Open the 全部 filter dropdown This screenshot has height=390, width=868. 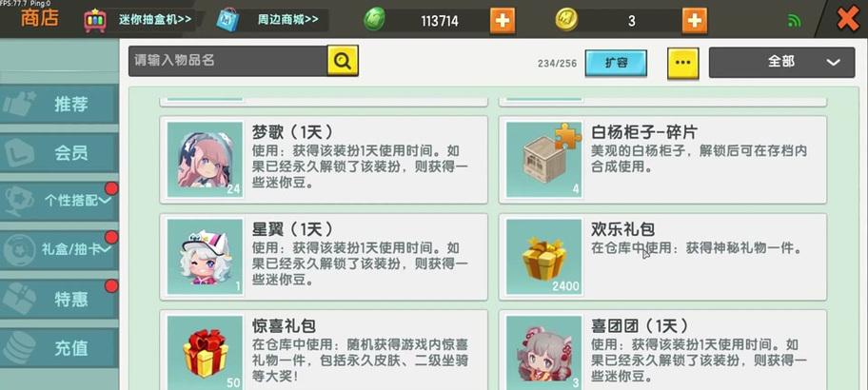click(x=781, y=62)
